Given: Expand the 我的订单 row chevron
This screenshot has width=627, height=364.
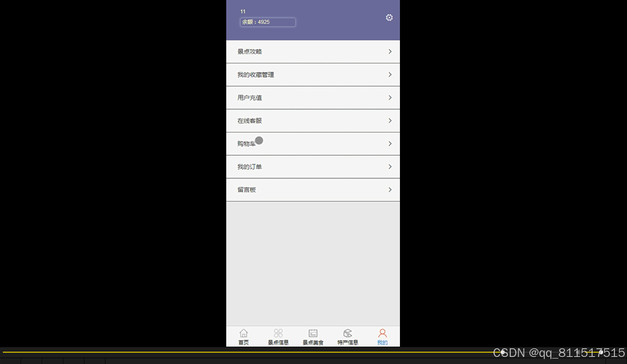Looking at the screenshot, I should [x=390, y=167].
